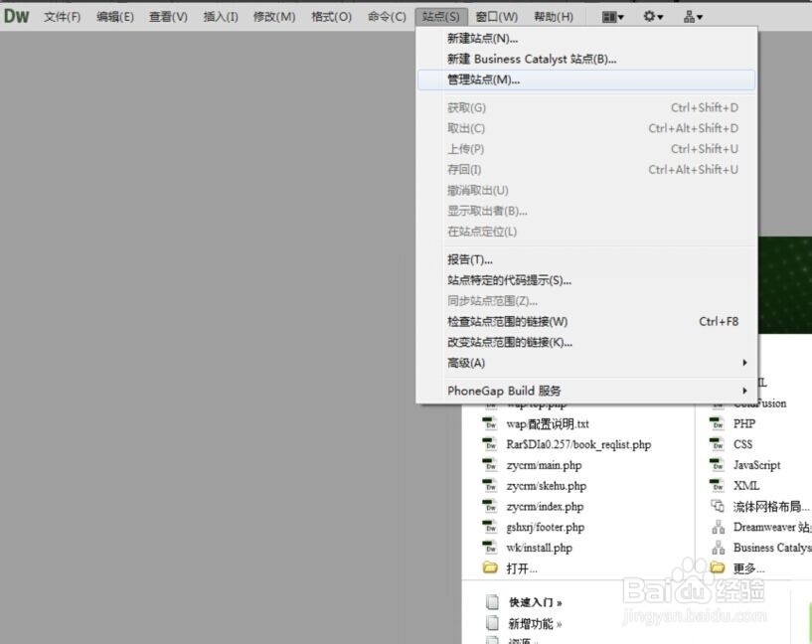Click the Dw icon beside JavaScript

718,464
